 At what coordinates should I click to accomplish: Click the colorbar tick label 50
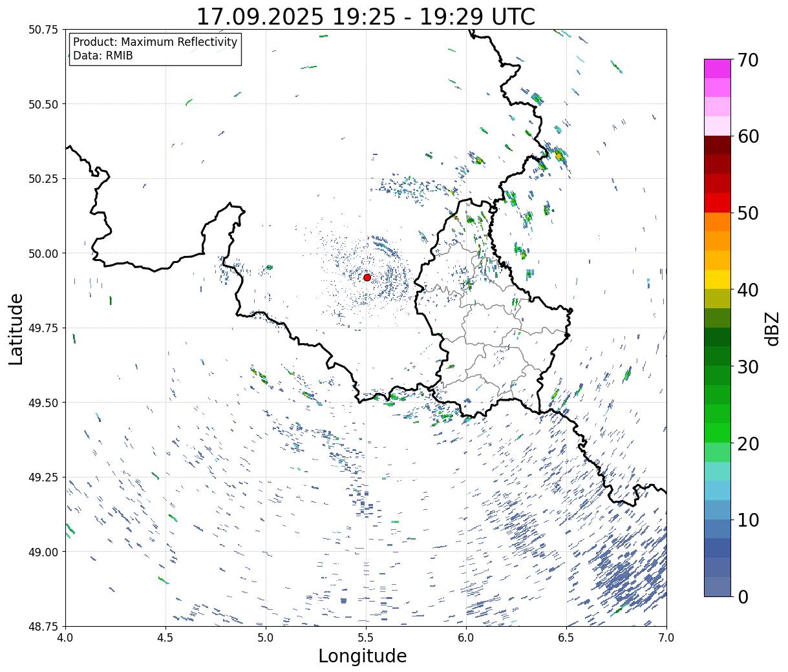tap(747, 213)
